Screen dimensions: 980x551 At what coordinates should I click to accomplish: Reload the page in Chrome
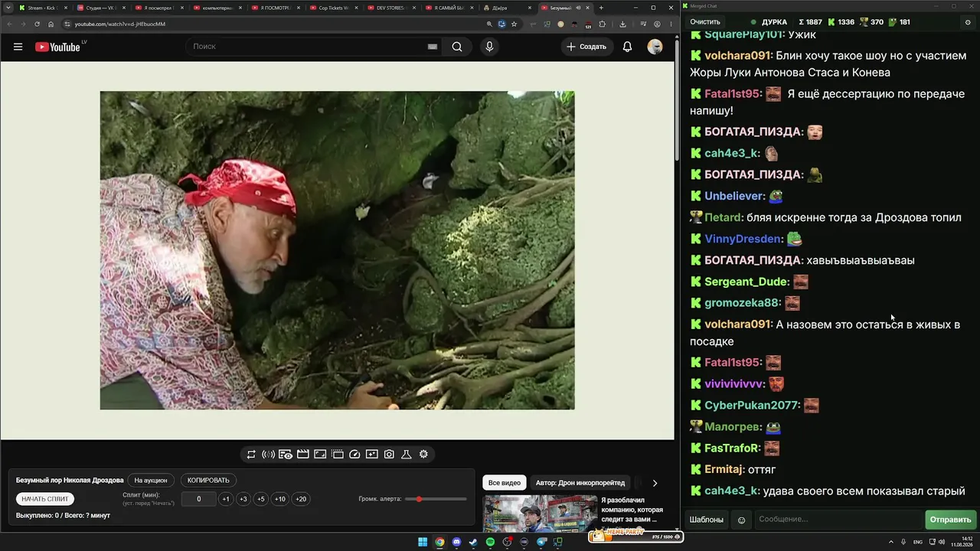[x=37, y=24]
